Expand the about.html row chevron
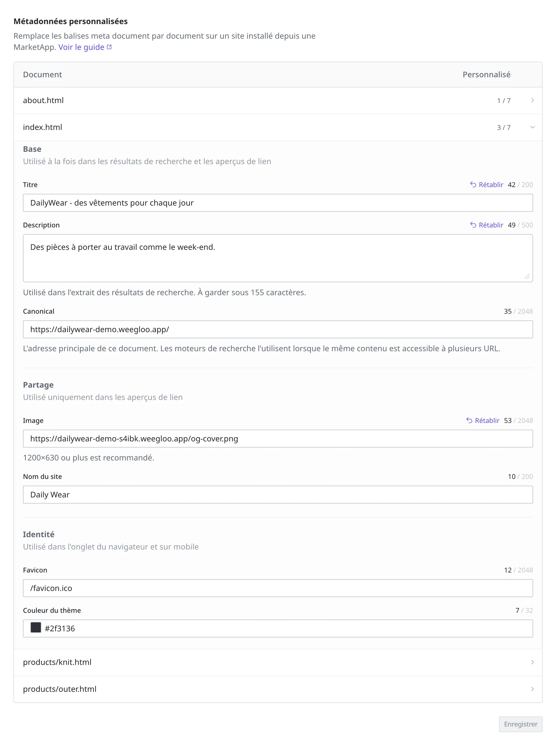Viewport: 560px width, 745px height. (x=532, y=100)
